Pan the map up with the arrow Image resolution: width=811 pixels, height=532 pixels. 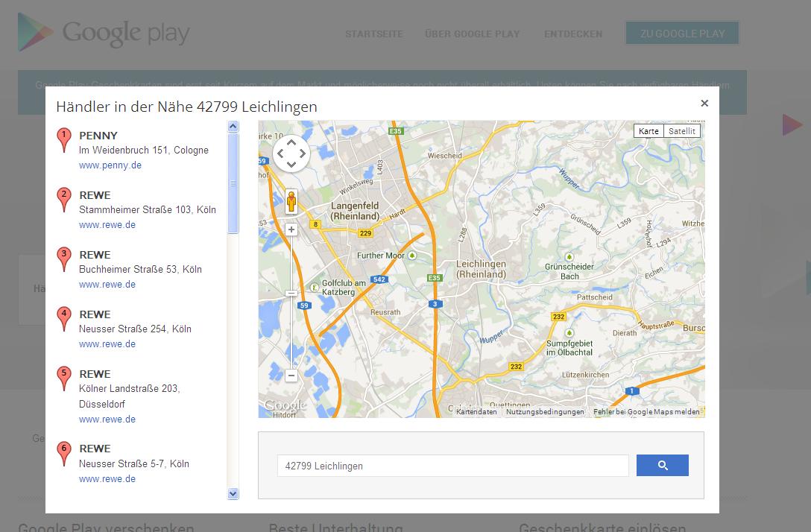(x=291, y=142)
